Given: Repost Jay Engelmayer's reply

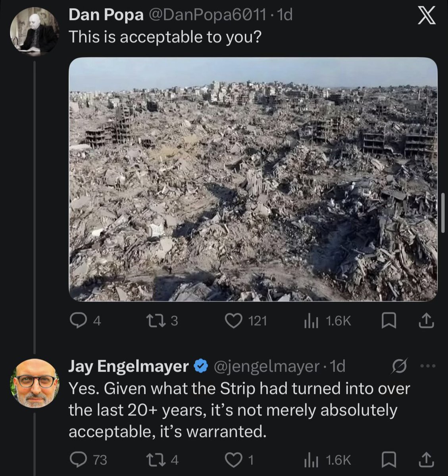Looking at the screenshot, I should pyautogui.click(x=162, y=460).
